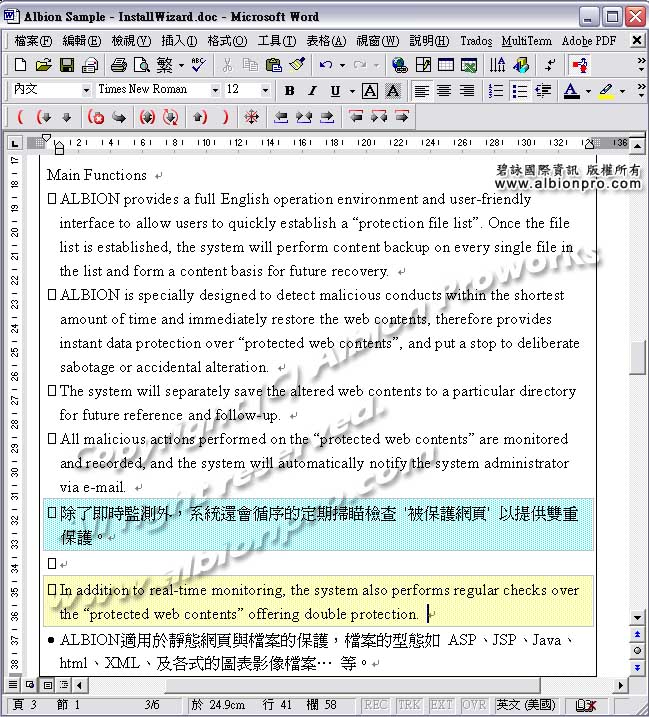Toggle underline formatting
This screenshot has width=649, height=717.
click(335, 91)
